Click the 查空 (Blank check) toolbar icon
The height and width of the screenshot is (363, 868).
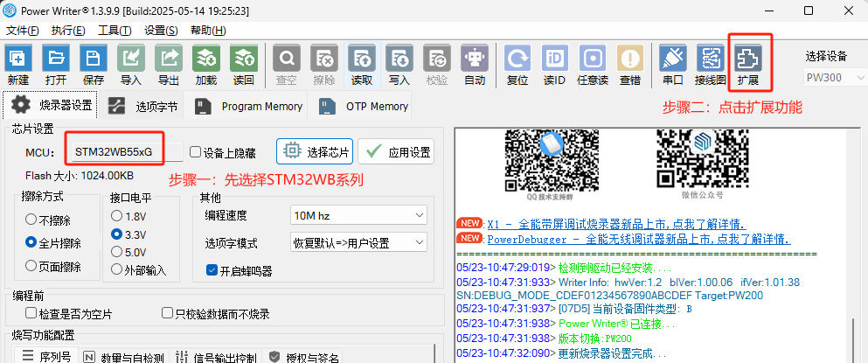[287, 59]
